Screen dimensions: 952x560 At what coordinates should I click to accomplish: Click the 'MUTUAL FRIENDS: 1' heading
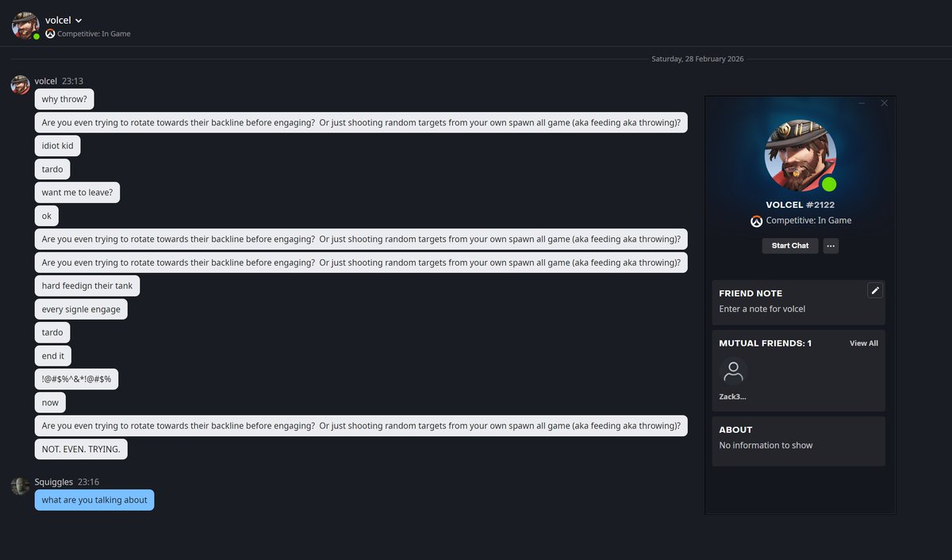[765, 343]
